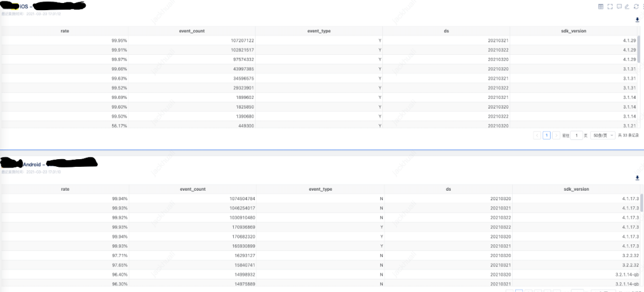Go to next page in iOS table

[x=556, y=135]
